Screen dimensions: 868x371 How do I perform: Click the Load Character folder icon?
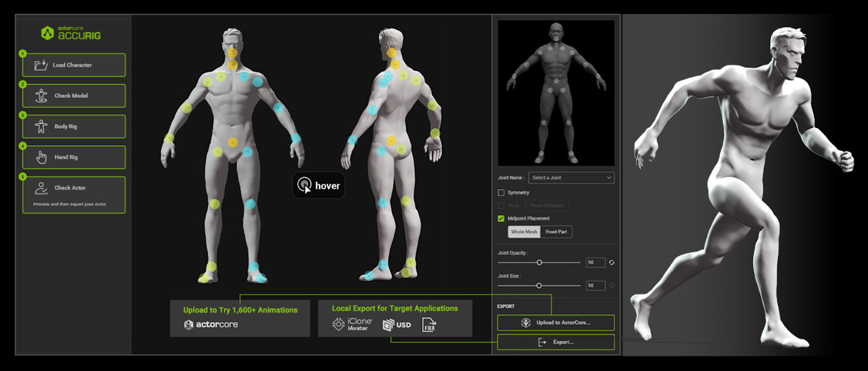pos(41,65)
